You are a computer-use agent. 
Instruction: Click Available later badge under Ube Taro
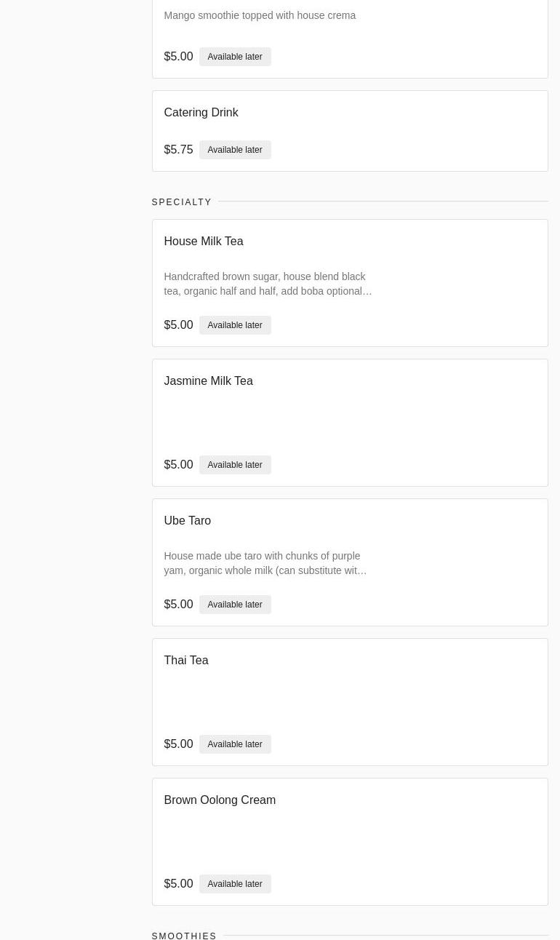click(x=235, y=605)
